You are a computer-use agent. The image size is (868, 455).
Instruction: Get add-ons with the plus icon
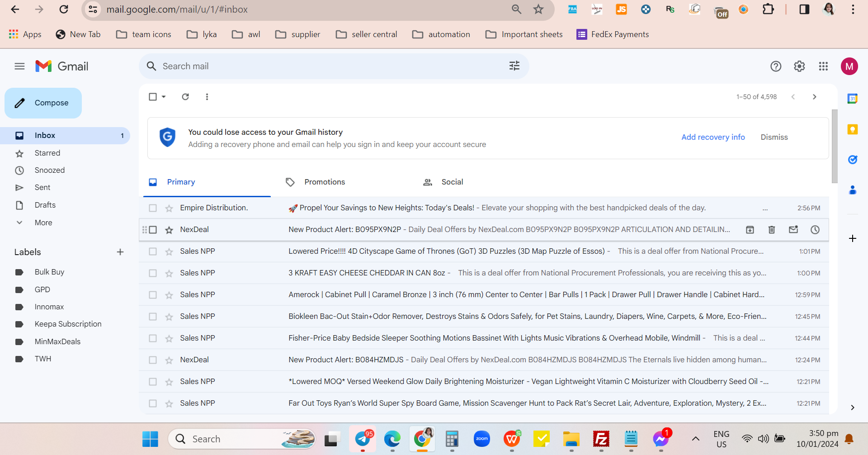coord(853,238)
